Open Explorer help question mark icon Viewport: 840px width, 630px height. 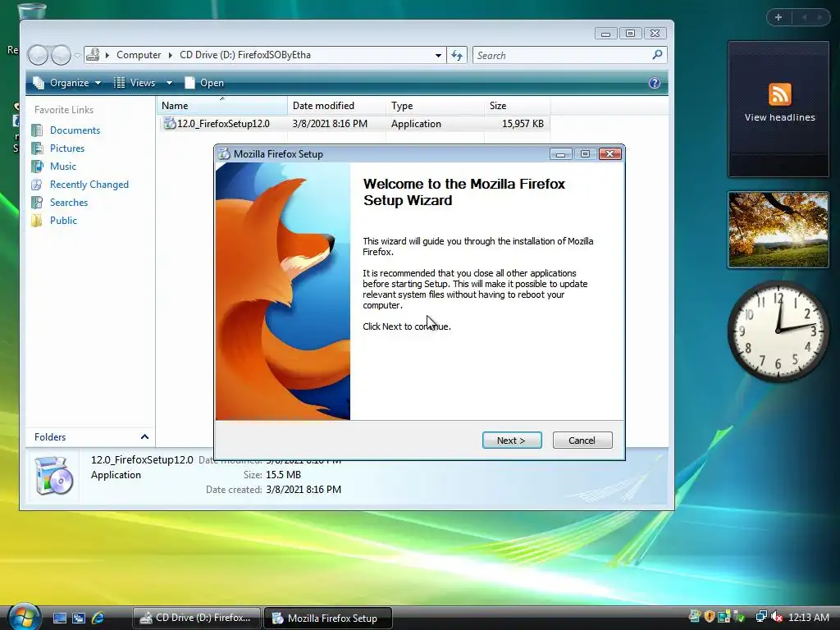tap(654, 83)
